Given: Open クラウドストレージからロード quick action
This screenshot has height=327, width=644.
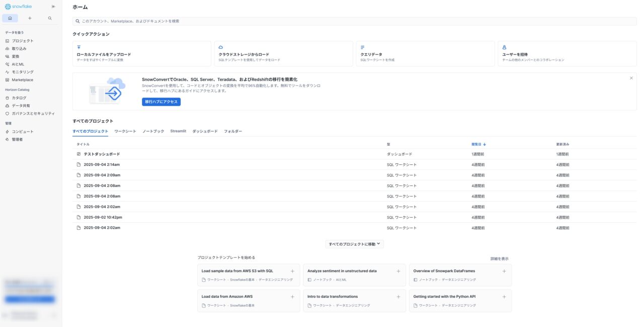Looking at the screenshot, I should tap(283, 54).
